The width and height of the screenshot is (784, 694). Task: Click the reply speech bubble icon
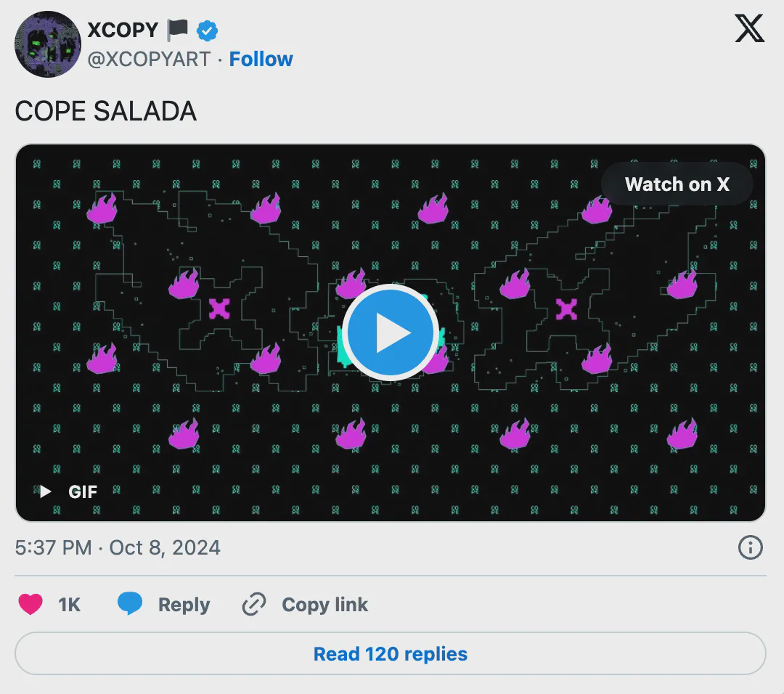[130, 604]
